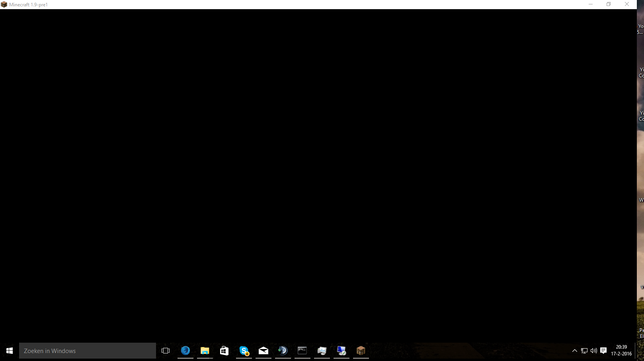Minimize the Minecraft 1.9-pre1 window

click(x=591, y=4)
